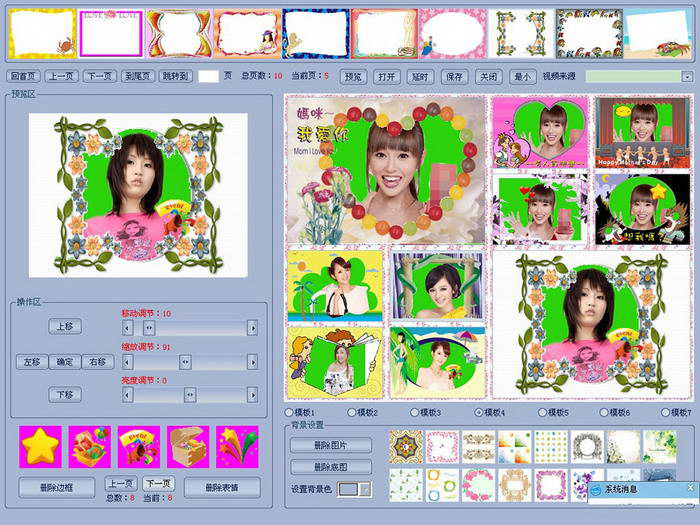The image size is (700, 525).
Task: Select 模板6 radio button
Action: 604,412
